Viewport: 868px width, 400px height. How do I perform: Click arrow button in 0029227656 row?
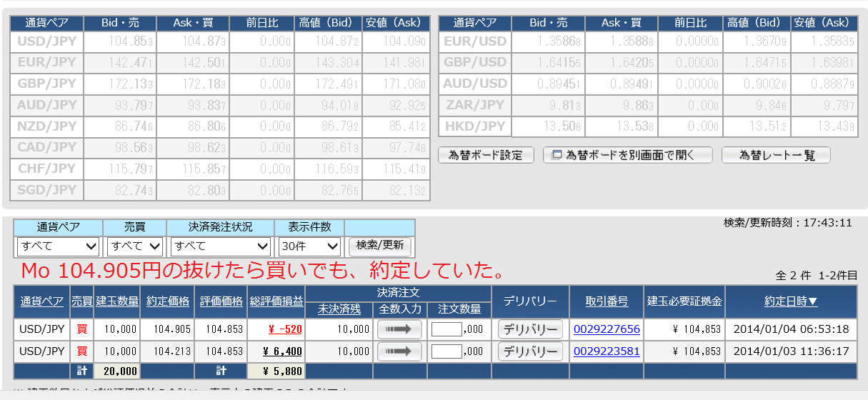(x=399, y=330)
